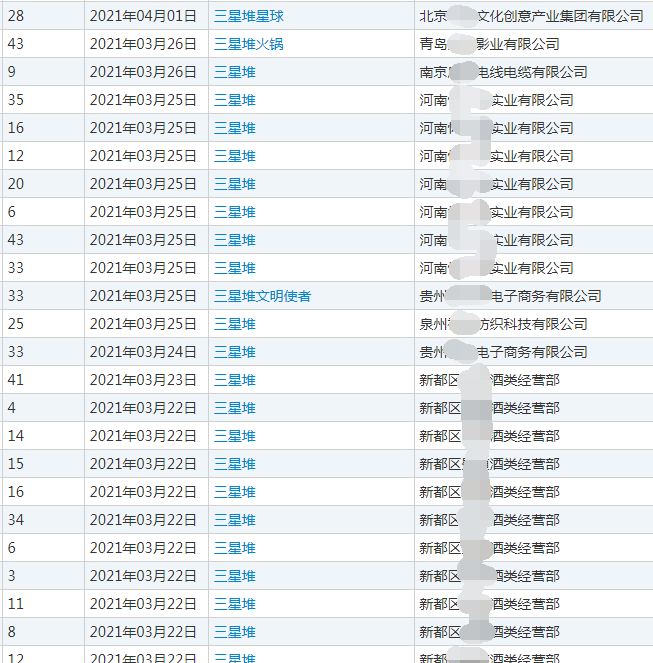Select the 南京 电线电缆有限公司 applicant cell
Screen dimensions: 653x663
click(x=503, y=72)
